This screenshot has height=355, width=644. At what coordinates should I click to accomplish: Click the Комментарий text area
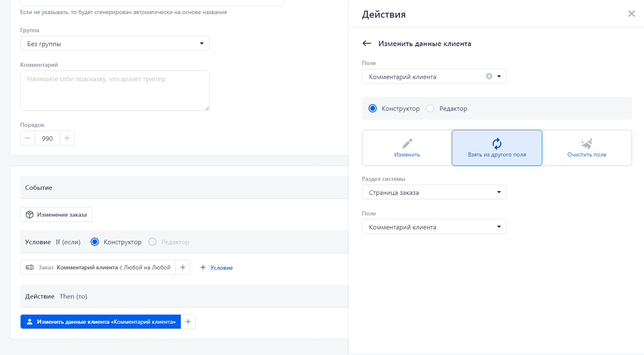coord(114,91)
